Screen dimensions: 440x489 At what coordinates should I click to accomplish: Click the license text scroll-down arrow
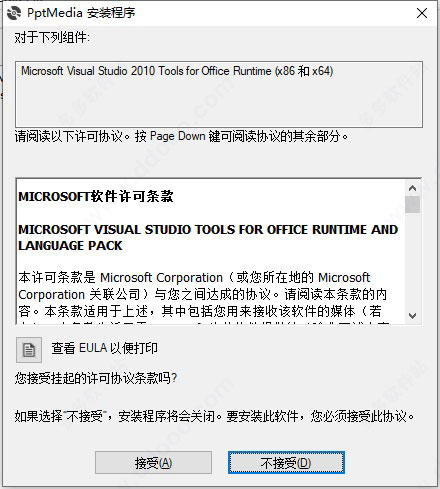pyautogui.click(x=413, y=316)
